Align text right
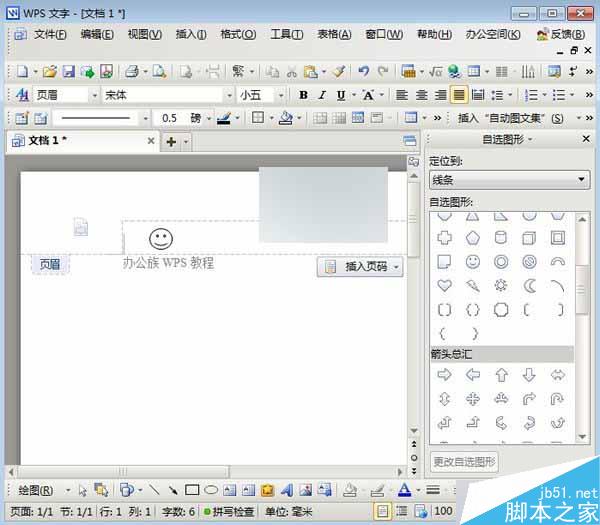 [440, 95]
